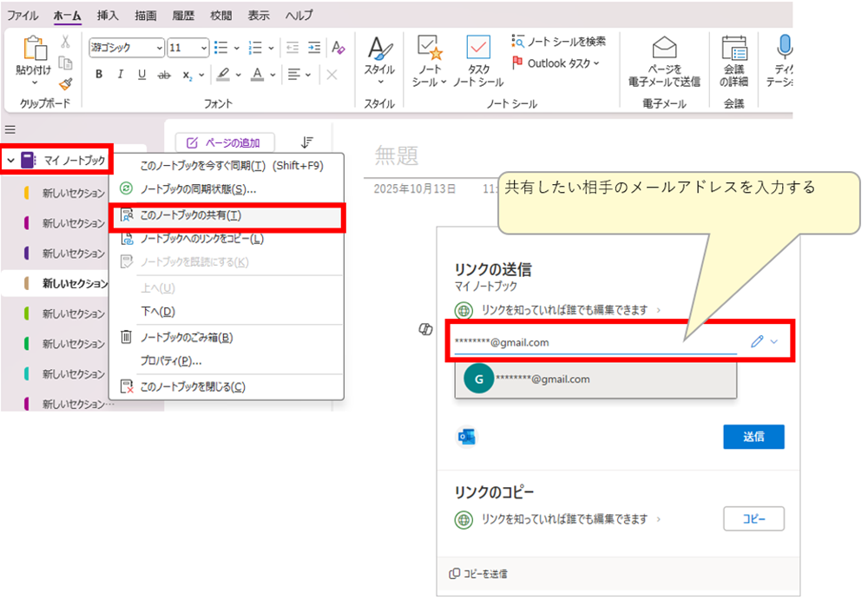Click the コピー button
868x600 pixels.
[x=753, y=518]
